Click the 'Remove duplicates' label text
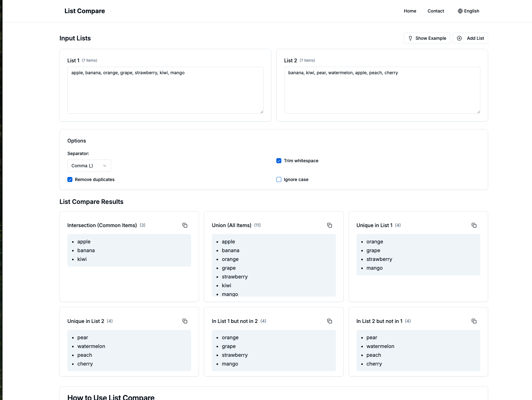The height and width of the screenshot is (400, 532). click(95, 179)
